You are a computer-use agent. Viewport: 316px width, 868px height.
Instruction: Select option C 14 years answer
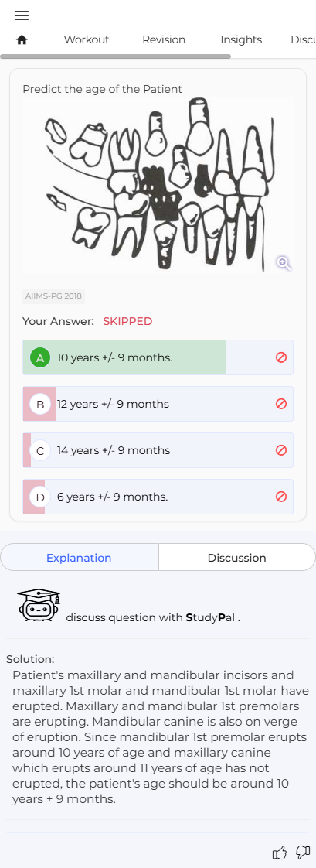158,450
